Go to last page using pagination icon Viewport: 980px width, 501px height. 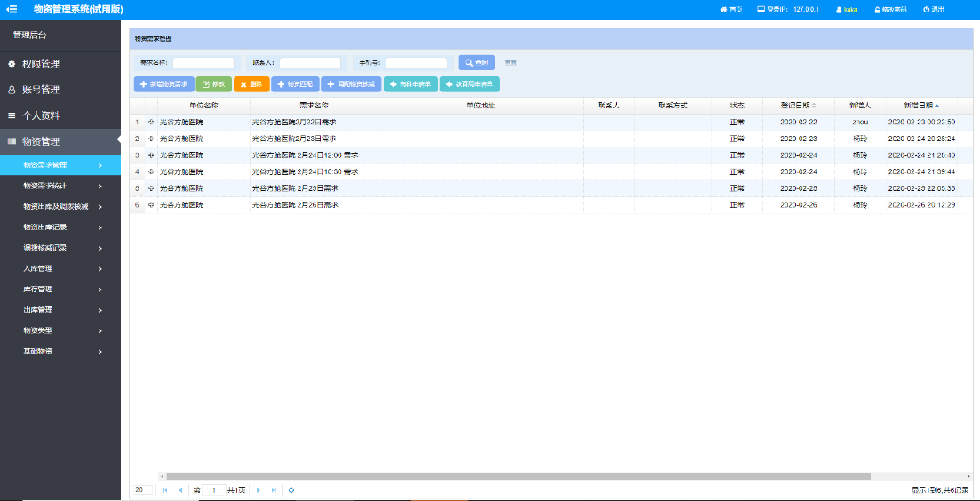click(274, 489)
